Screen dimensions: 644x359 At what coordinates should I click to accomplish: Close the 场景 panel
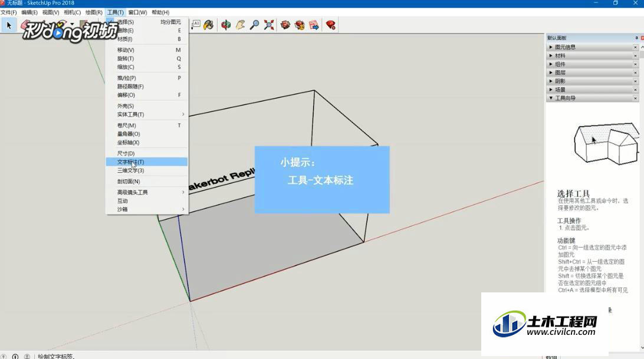tap(635, 90)
